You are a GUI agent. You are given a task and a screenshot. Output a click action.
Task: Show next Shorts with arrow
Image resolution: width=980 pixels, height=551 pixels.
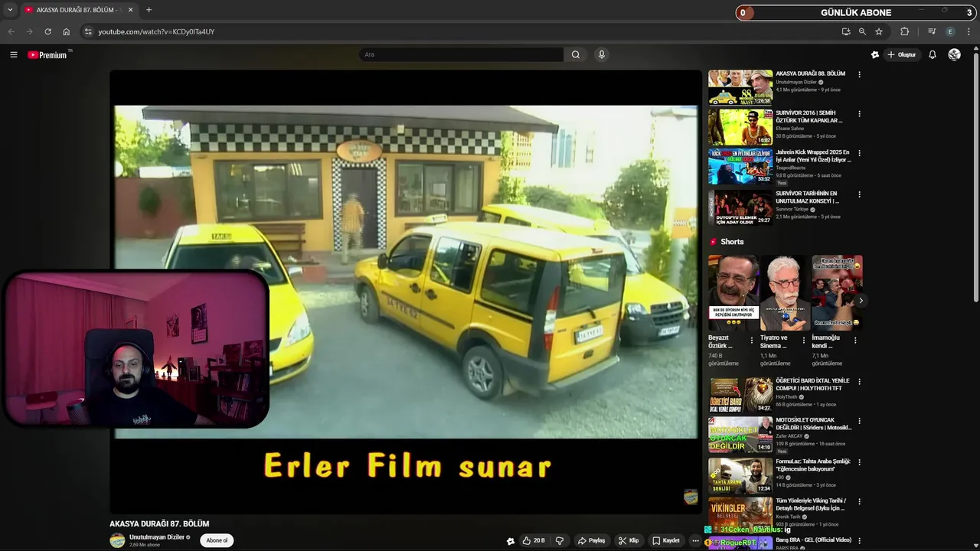(860, 301)
